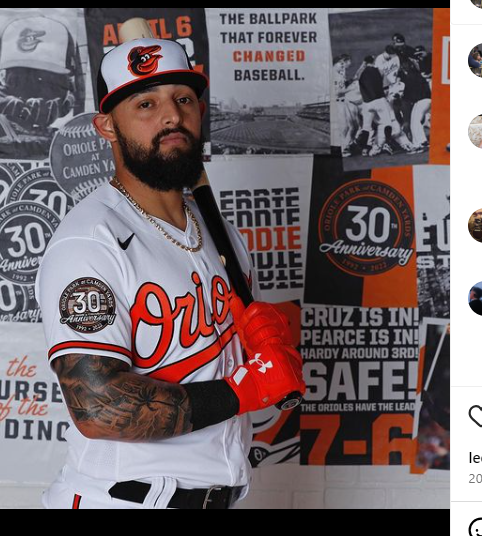
Task: Like the post with the heart icon
Action: [x=476, y=416]
